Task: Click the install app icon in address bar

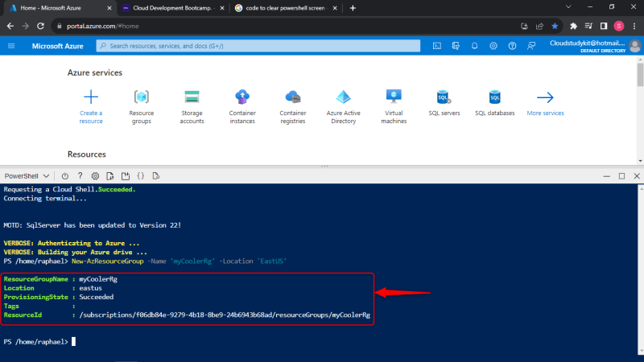Action: (x=525, y=26)
